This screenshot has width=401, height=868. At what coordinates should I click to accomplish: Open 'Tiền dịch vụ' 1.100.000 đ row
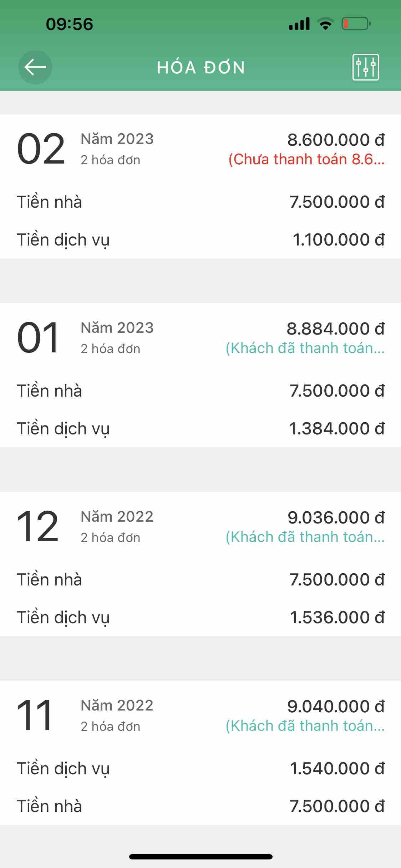tap(200, 240)
